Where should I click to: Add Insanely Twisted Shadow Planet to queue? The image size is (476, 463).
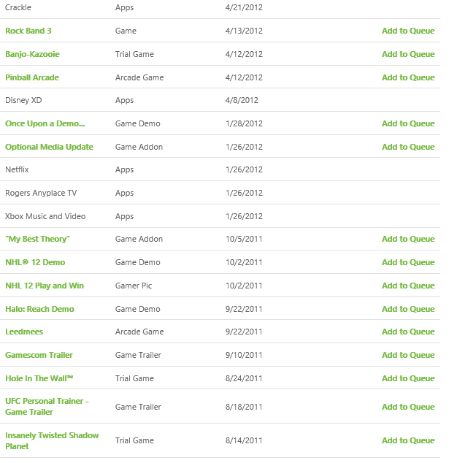[408, 440]
